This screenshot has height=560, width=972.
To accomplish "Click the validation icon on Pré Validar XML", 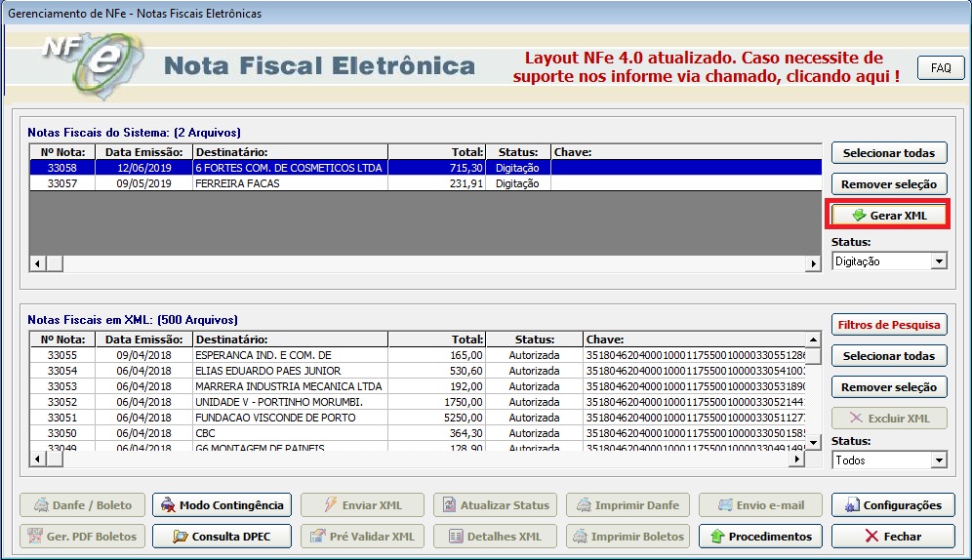I will pyautogui.click(x=318, y=536).
